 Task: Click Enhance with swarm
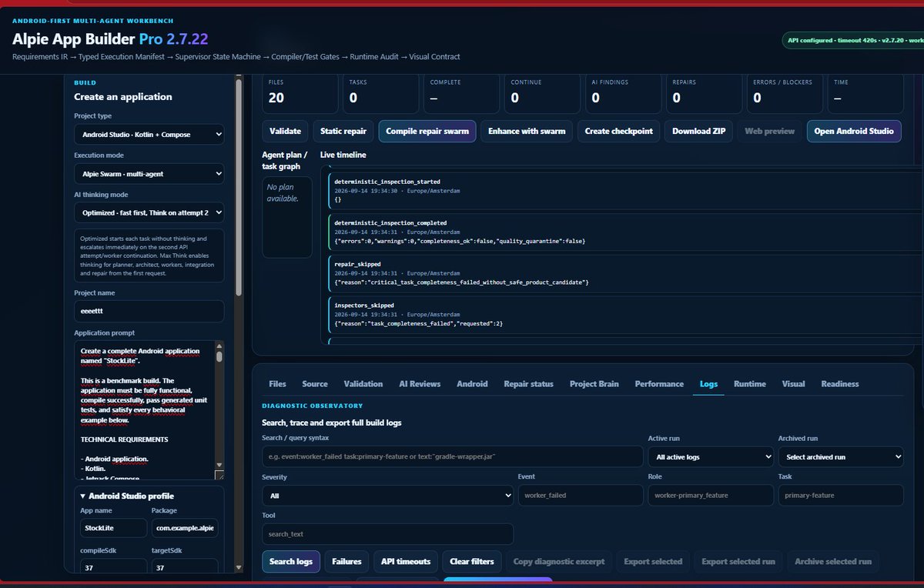point(527,131)
